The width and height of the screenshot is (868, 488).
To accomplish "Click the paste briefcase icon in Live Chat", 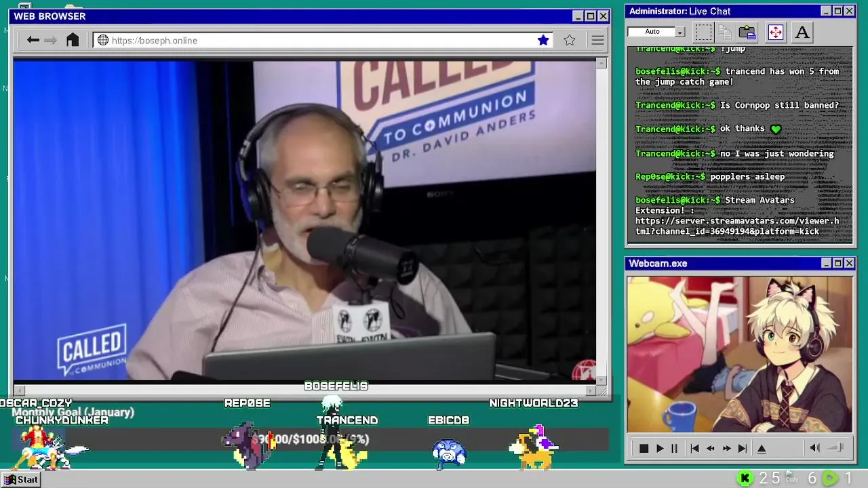I will (x=747, y=32).
